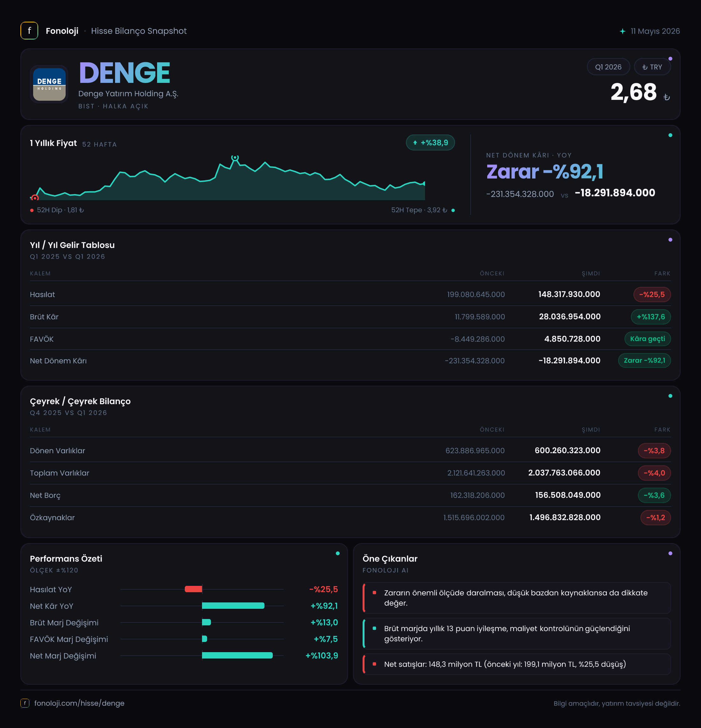Click the Net Kâr YoY +%92,1 value
701x728 pixels.
pyautogui.click(x=324, y=606)
